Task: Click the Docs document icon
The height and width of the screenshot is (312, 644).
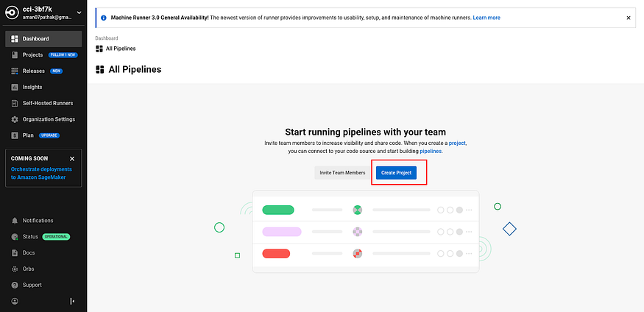Action: pos(15,252)
